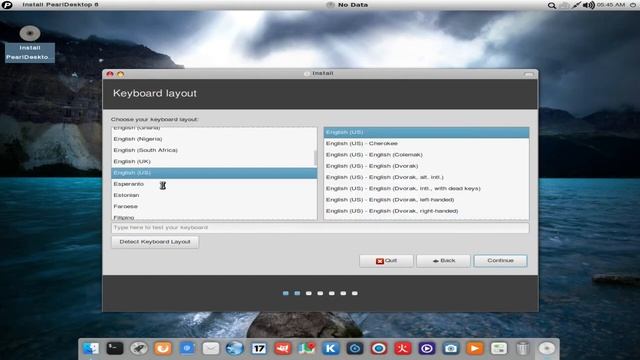Quit the installer
Screen dimensions: 640x360
[x=386, y=260]
